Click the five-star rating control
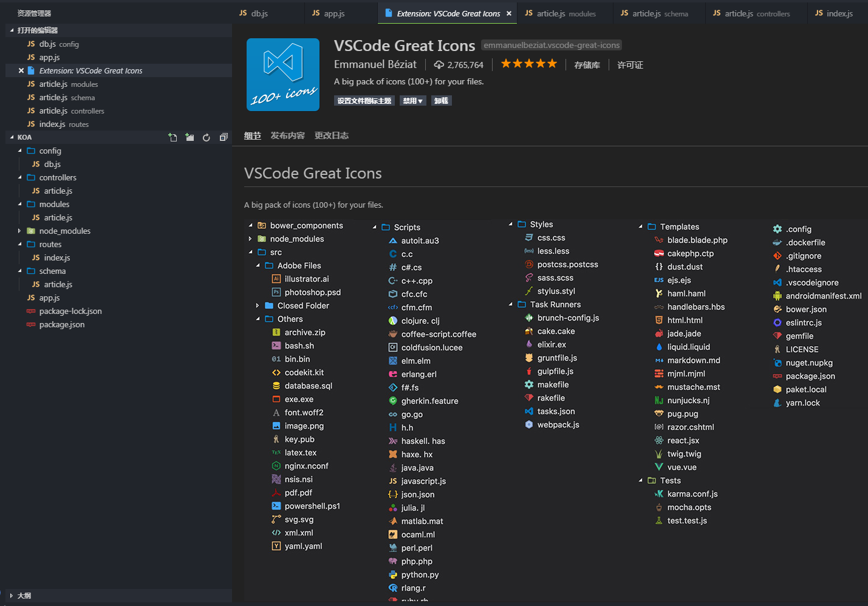 [x=528, y=63]
